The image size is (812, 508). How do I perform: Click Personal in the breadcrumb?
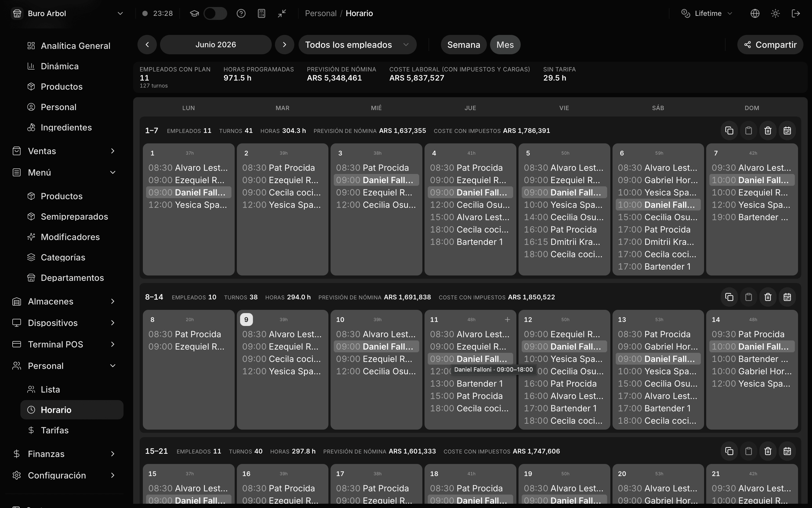click(321, 13)
